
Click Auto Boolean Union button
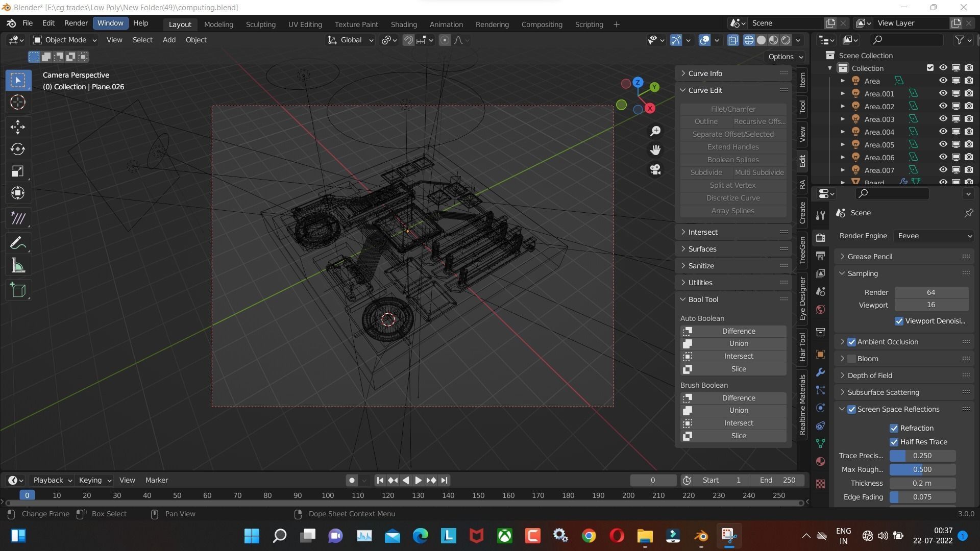pyautogui.click(x=733, y=343)
